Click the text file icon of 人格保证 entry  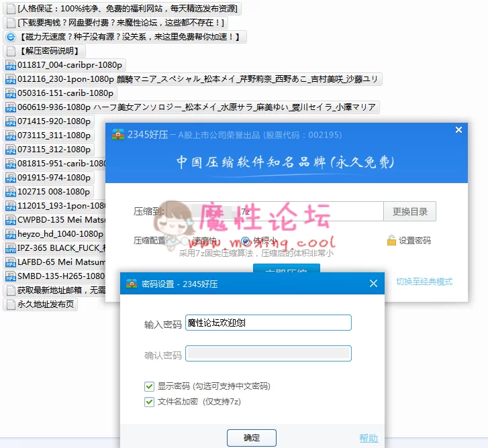point(11,9)
